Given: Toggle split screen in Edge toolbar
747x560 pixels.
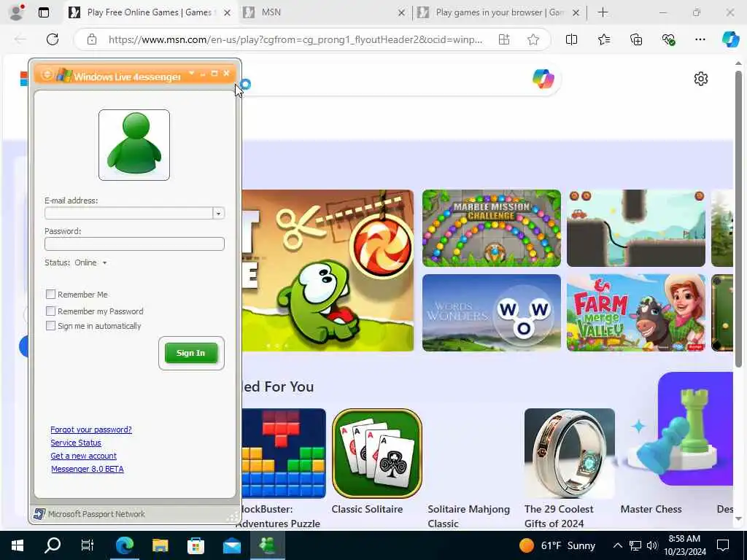Looking at the screenshot, I should [x=571, y=39].
